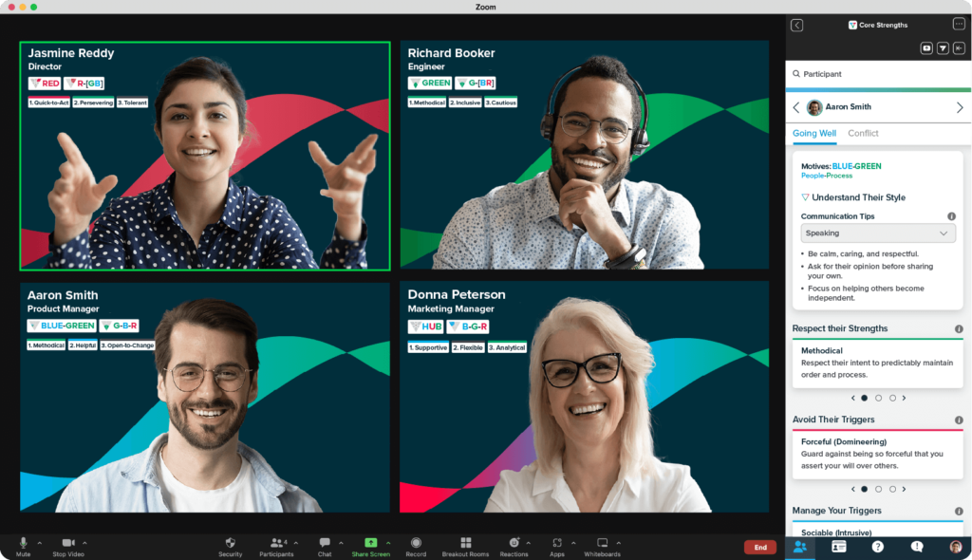
Task: Show info for Communication Tips
Action: 951,216
